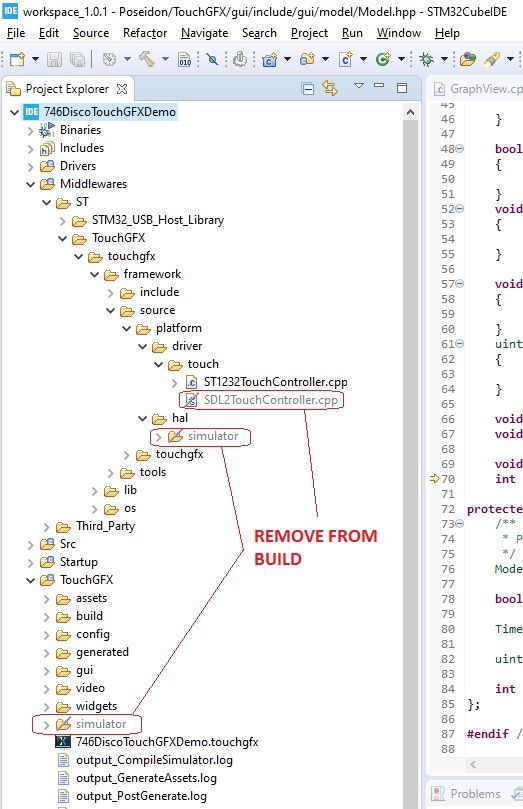Select the assets folder
Viewport: 523px width, 809px height.
click(91, 598)
